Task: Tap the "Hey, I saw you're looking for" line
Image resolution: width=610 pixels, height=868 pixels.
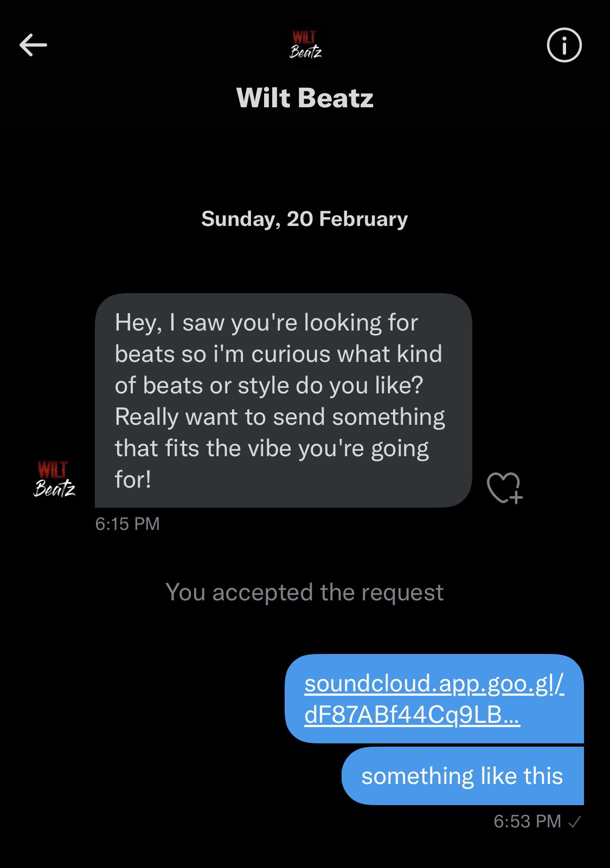Action: [266, 323]
